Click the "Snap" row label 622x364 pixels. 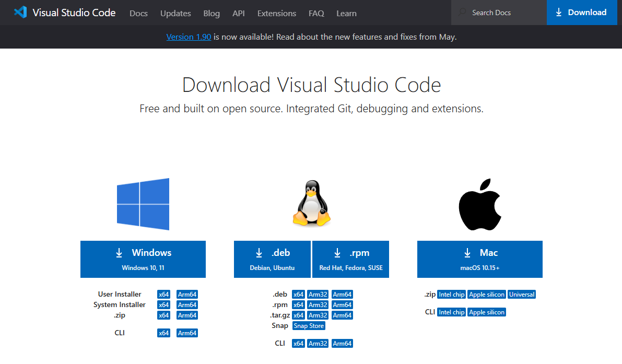click(x=279, y=325)
